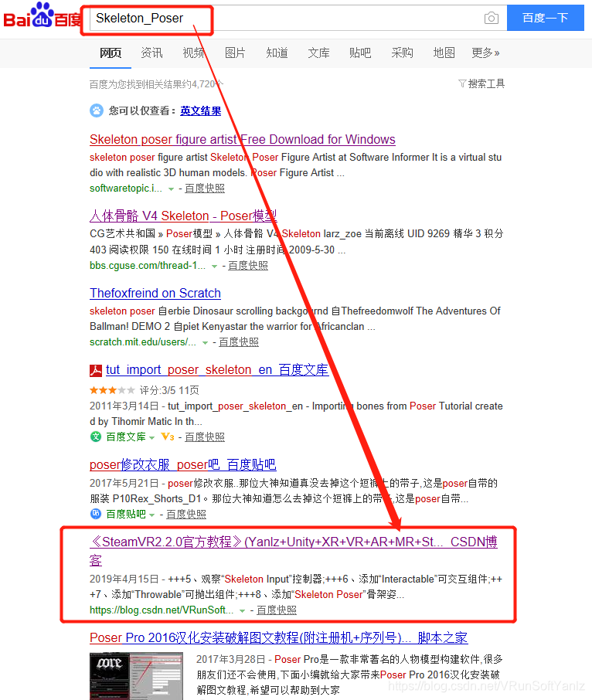Switch to the 贴吧 tab
The height and width of the screenshot is (700, 592).
pyautogui.click(x=360, y=53)
